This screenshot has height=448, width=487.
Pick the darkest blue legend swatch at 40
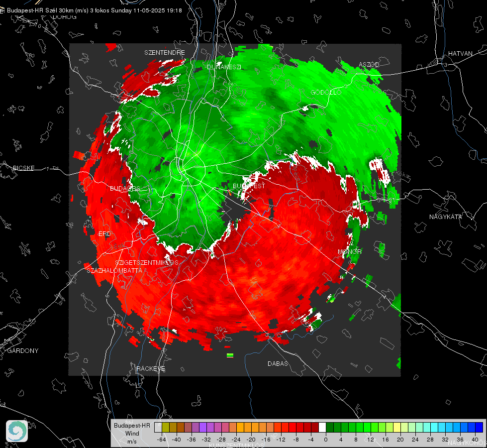pos(479,427)
